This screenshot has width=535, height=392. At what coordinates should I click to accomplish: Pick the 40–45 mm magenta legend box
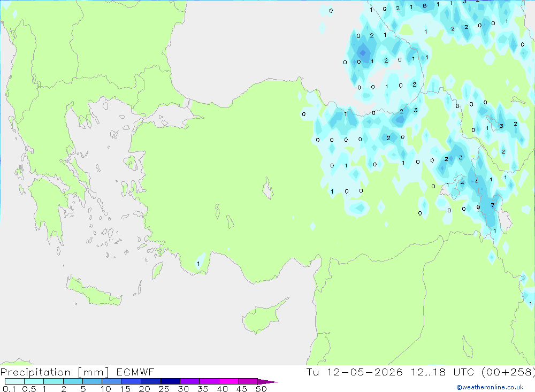tap(228, 381)
